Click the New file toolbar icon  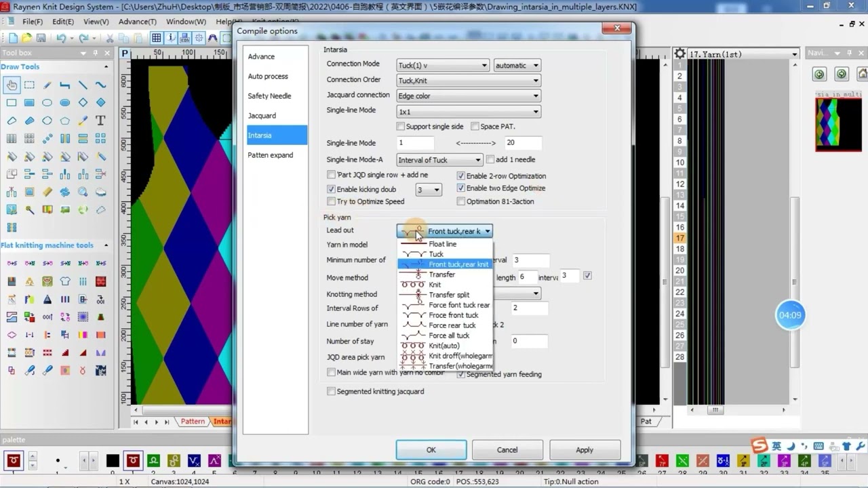point(13,38)
